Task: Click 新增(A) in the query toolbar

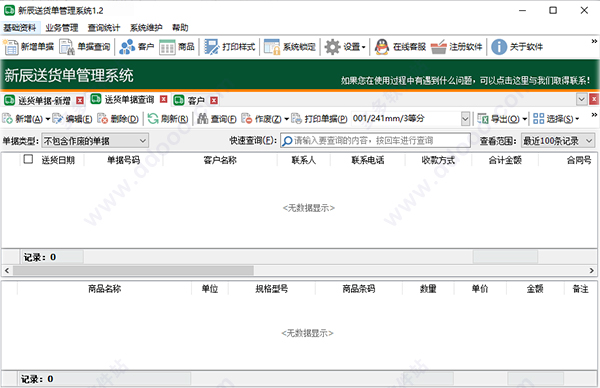Action: tap(23, 119)
